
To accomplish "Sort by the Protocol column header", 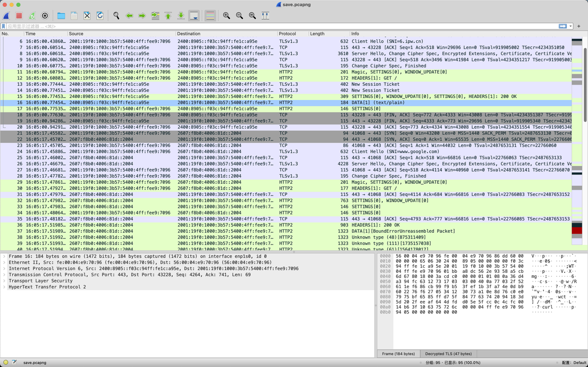I will 293,34.
